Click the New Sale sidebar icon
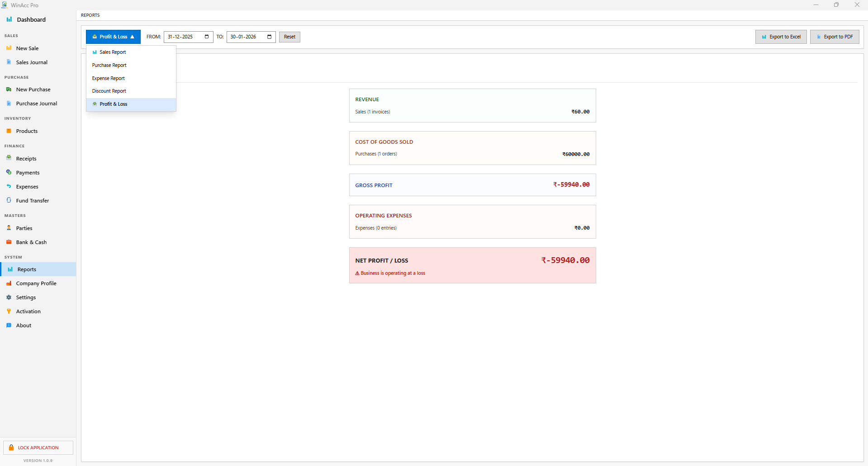 (9, 48)
